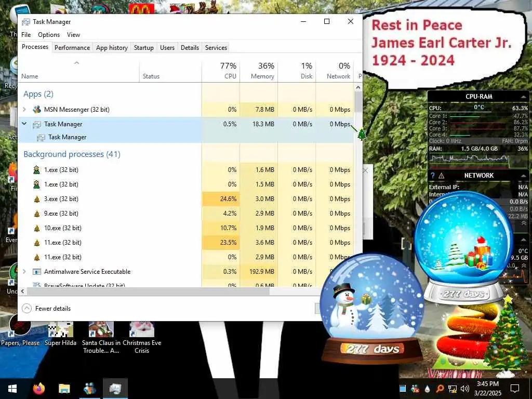532x399 pixels.
Task: Click the parent Task Manager row icon
Action: pyautogui.click(x=37, y=125)
